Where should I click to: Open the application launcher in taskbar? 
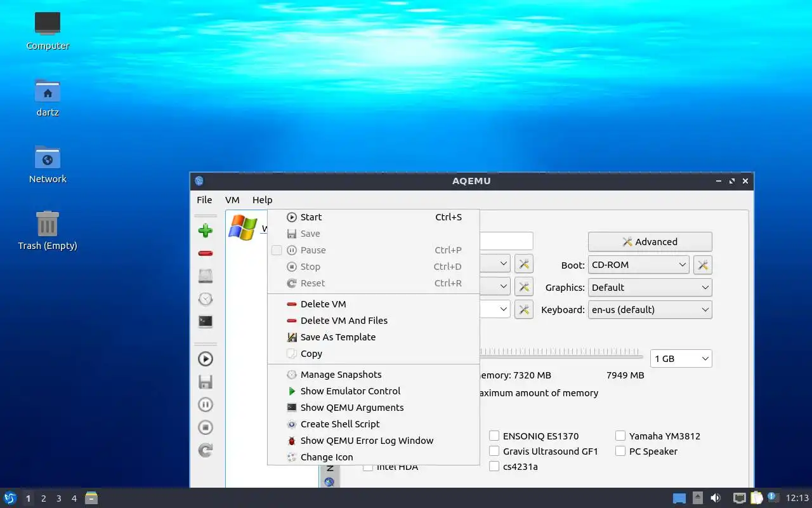pyautogui.click(x=10, y=498)
